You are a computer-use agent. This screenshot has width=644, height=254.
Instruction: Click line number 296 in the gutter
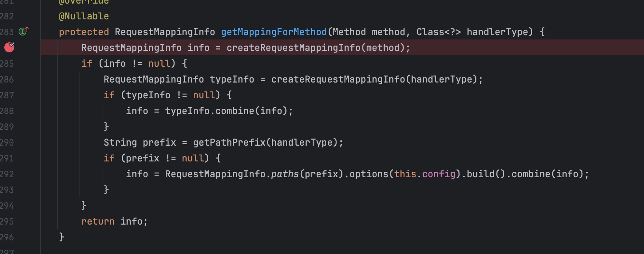7,237
